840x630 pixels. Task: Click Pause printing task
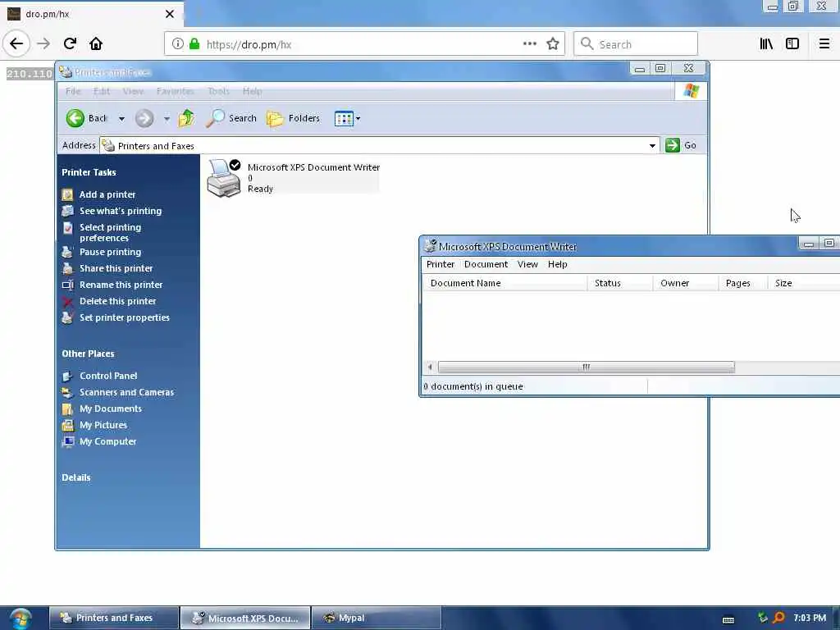(111, 252)
